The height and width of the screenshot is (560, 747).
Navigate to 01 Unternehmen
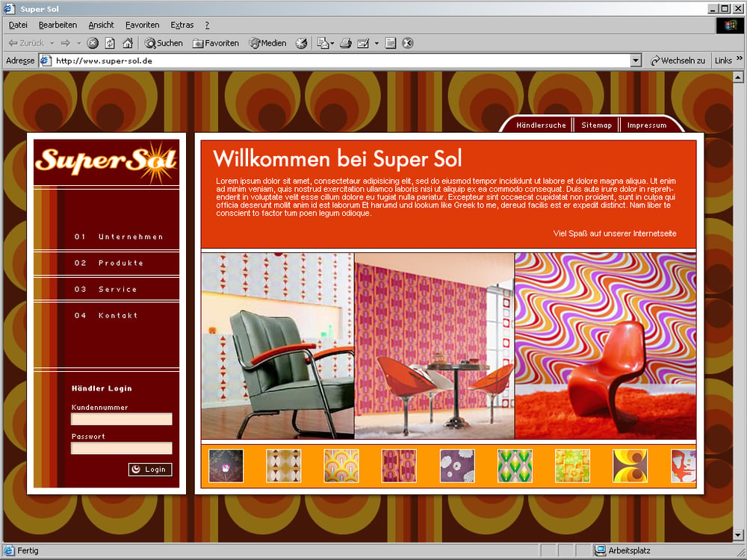(x=119, y=237)
